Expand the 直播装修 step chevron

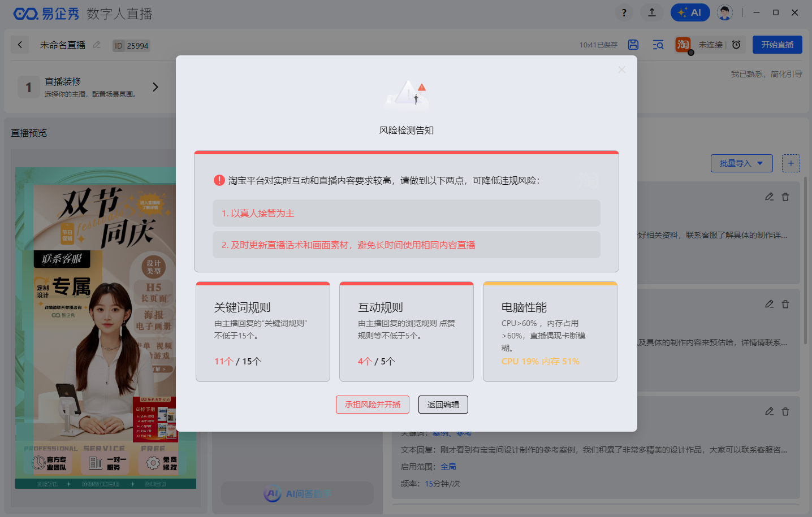(156, 87)
